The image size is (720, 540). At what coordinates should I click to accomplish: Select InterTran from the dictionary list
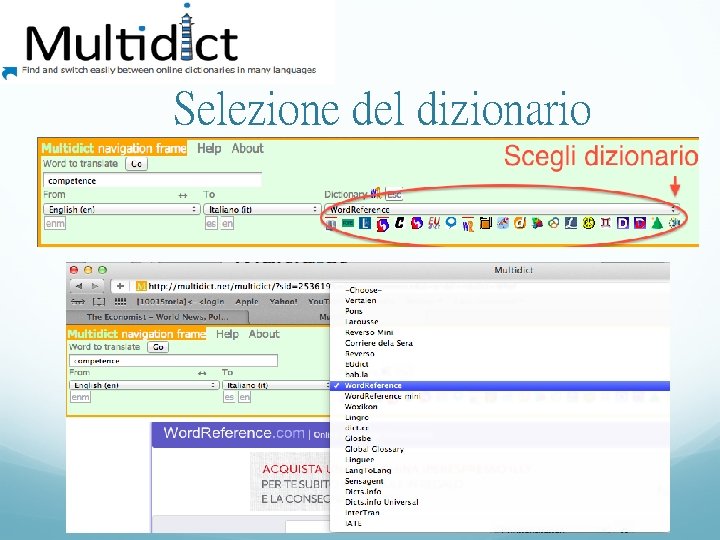(x=362, y=512)
